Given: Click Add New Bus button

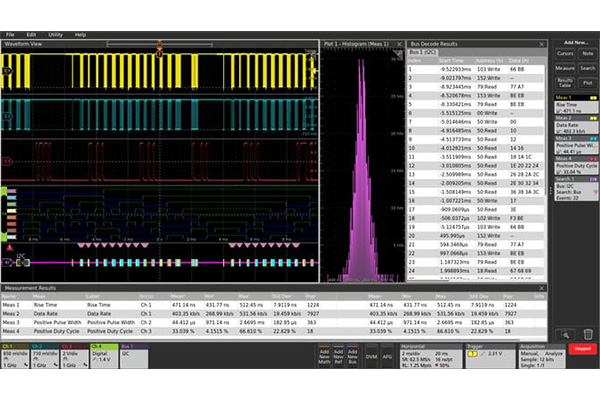Looking at the screenshot, I should coord(353,355).
